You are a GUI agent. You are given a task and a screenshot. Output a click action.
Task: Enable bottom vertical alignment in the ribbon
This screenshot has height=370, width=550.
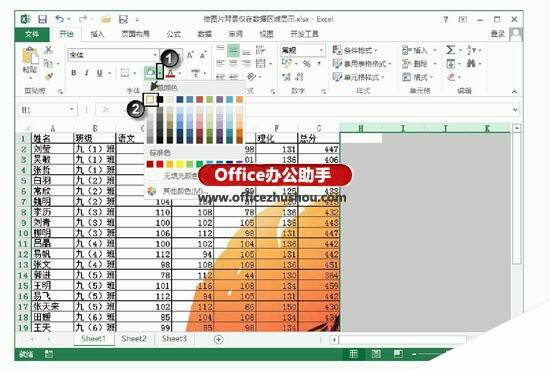(247, 52)
